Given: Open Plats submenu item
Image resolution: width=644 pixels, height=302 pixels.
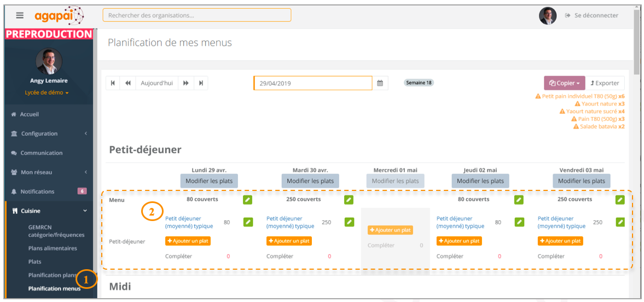Looking at the screenshot, I should pos(35,262).
